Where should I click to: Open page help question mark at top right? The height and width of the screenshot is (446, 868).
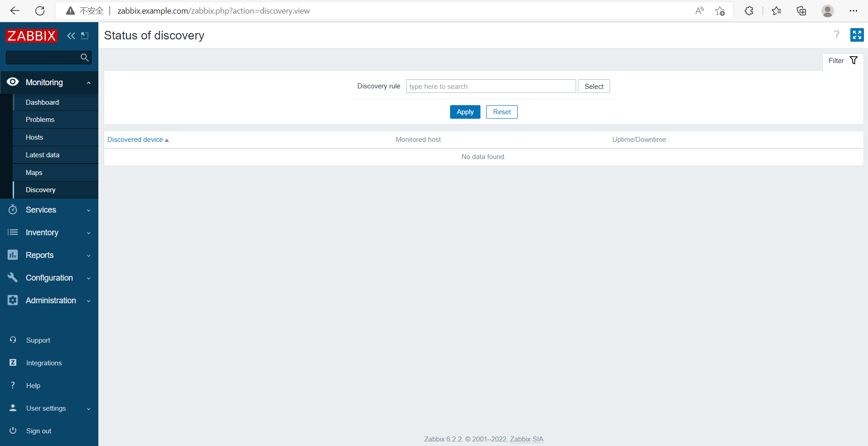(837, 35)
